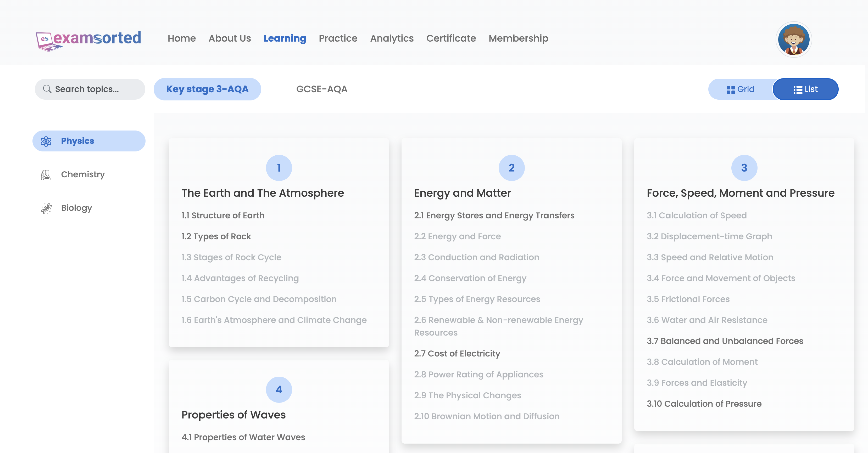This screenshot has height=453, width=868.
Task: Open 3.8 Calculation of Moment
Action: point(702,362)
